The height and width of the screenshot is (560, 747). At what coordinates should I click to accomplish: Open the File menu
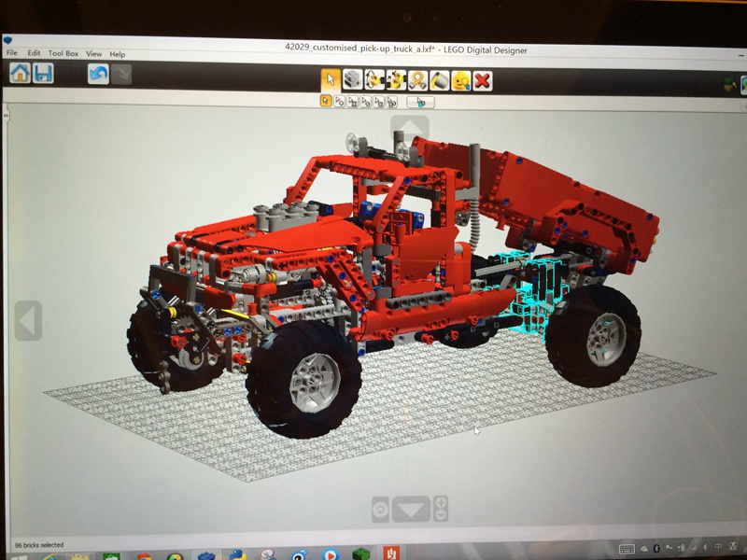click(x=12, y=52)
